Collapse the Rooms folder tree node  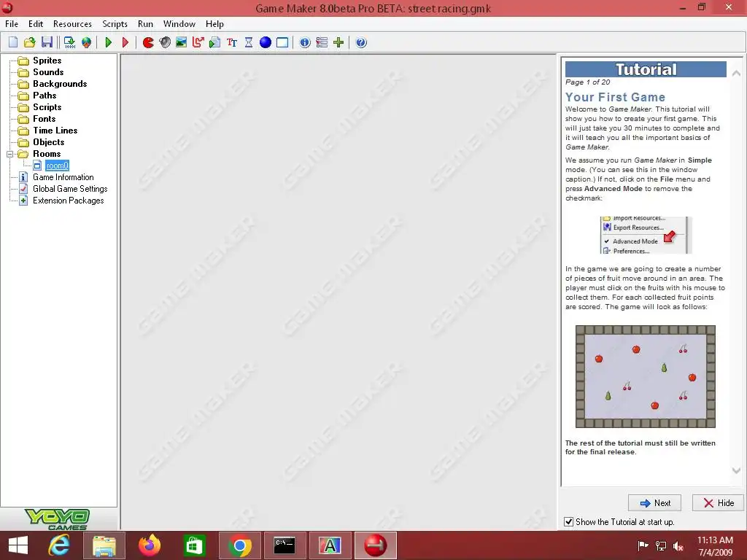point(9,154)
